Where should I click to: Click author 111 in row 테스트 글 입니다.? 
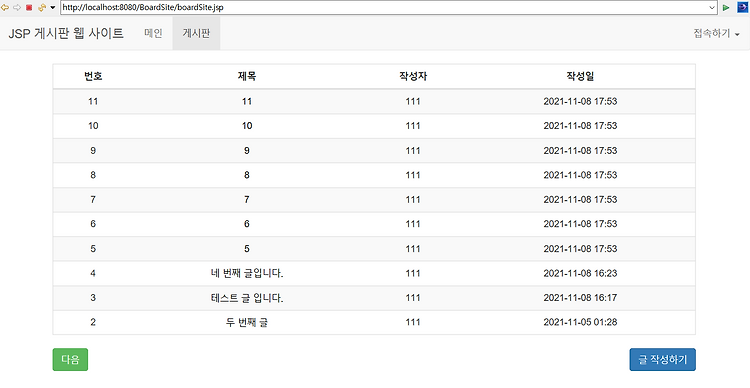coord(413,298)
